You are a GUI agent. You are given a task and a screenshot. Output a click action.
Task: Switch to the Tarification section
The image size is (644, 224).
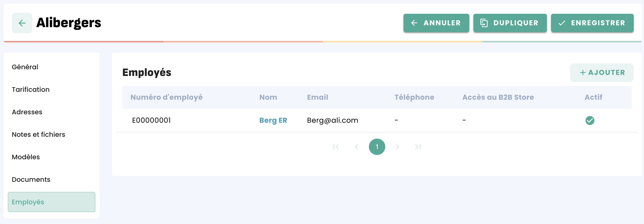[x=31, y=89]
